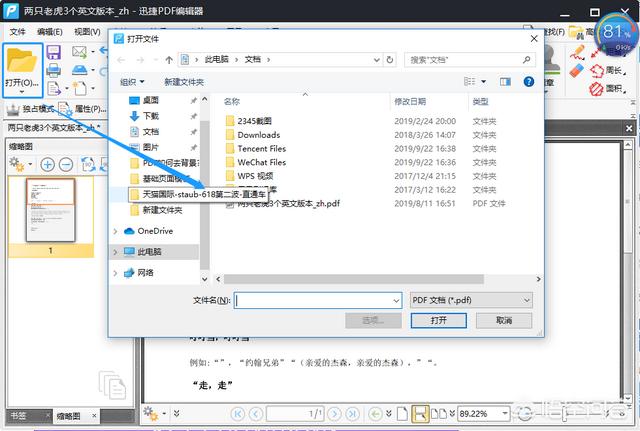Open the 编辑(E) menu
This screenshot has height=431, width=640.
tap(49, 31)
